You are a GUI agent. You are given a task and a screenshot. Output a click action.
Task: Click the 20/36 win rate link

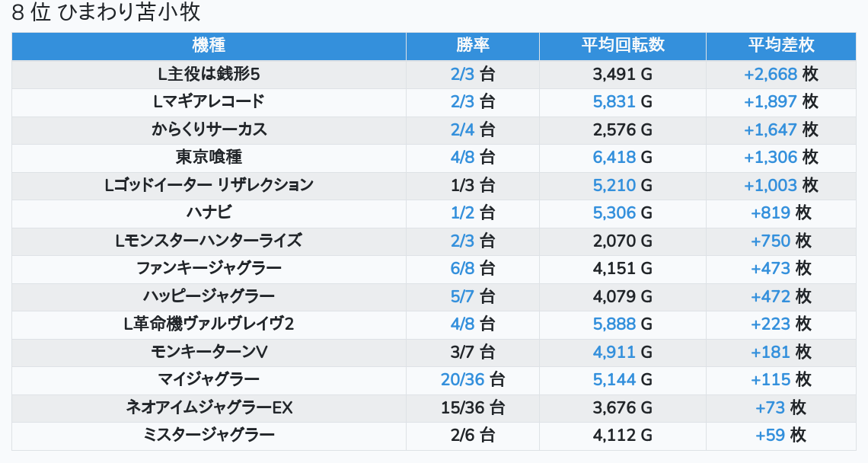[462, 380]
